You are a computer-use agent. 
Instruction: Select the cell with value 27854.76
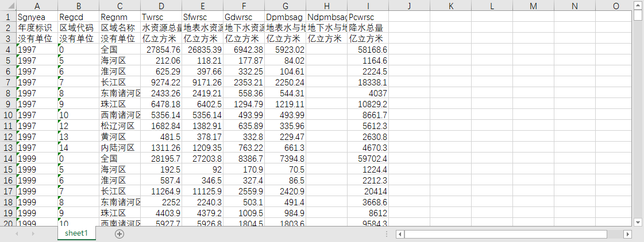[161, 49]
